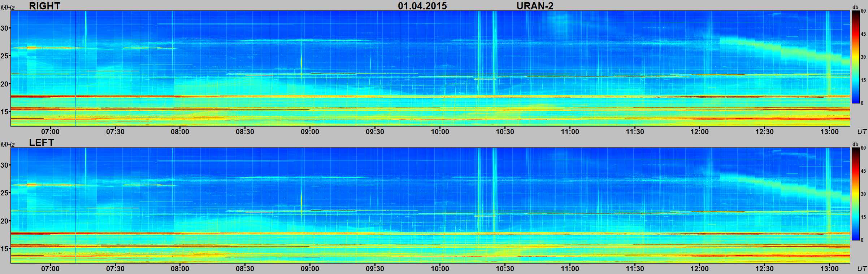Screen dimensions: 868x274
Task: Click 09:30 tick under the LEFT spectrogram
Action: 375,269
